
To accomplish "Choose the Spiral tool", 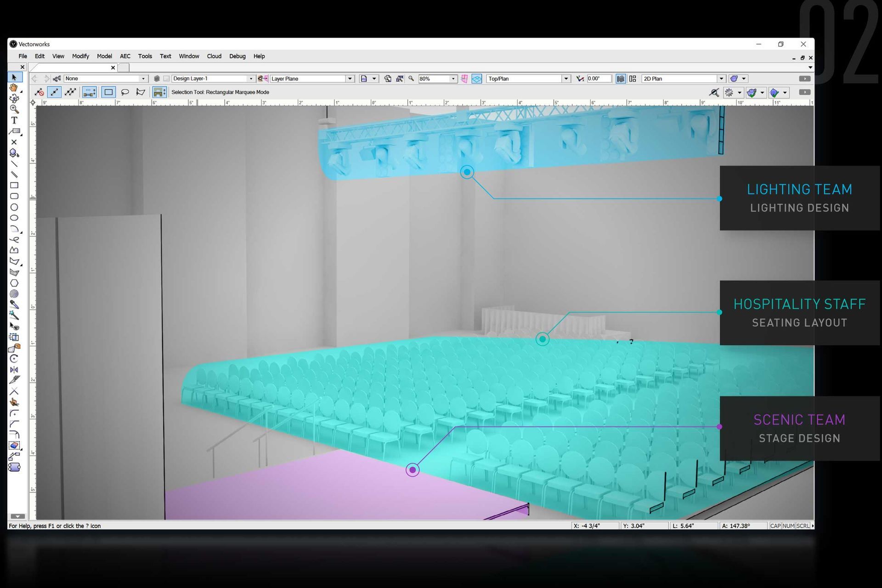I will 14,294.
